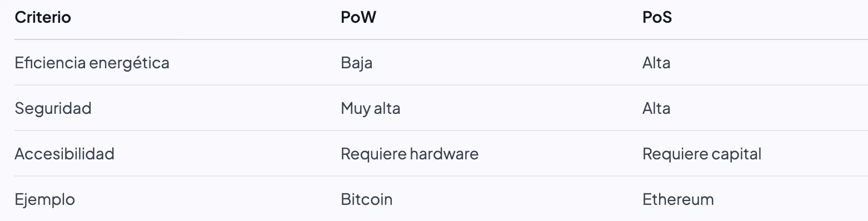The width and height of the screenshot is (868, 221).
Task: Click the Muy alta cell
Action: pos(371,108)
